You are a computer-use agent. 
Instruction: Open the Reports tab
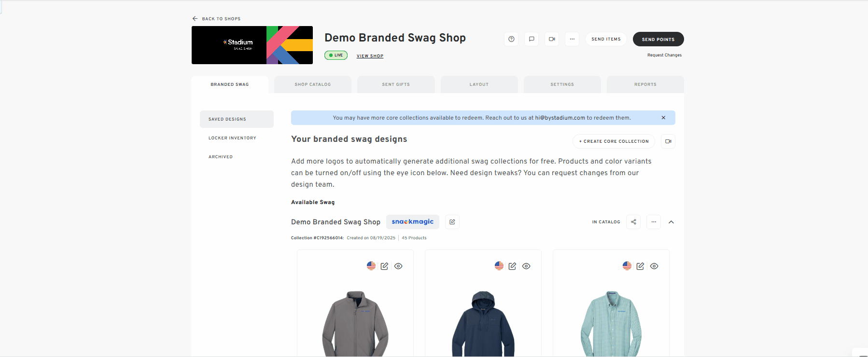[645, 84]
